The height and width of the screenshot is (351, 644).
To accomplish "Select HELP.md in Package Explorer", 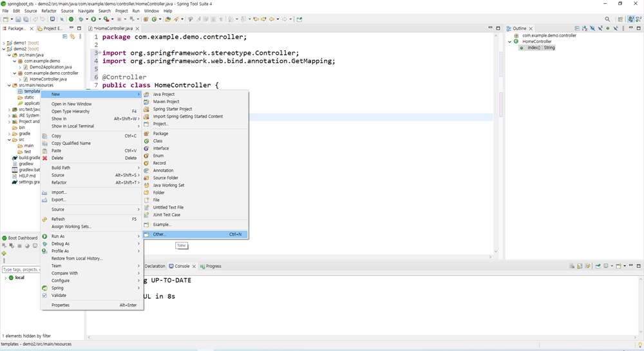I will pos(27,176).
